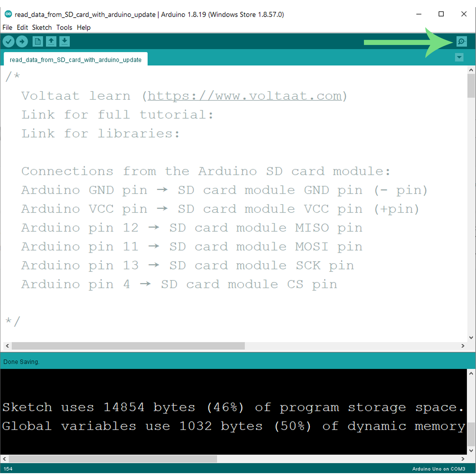476x476 pixels.
Task: Click the 'Link for full tutorial:' comment line
Action: tap(117, 115)
